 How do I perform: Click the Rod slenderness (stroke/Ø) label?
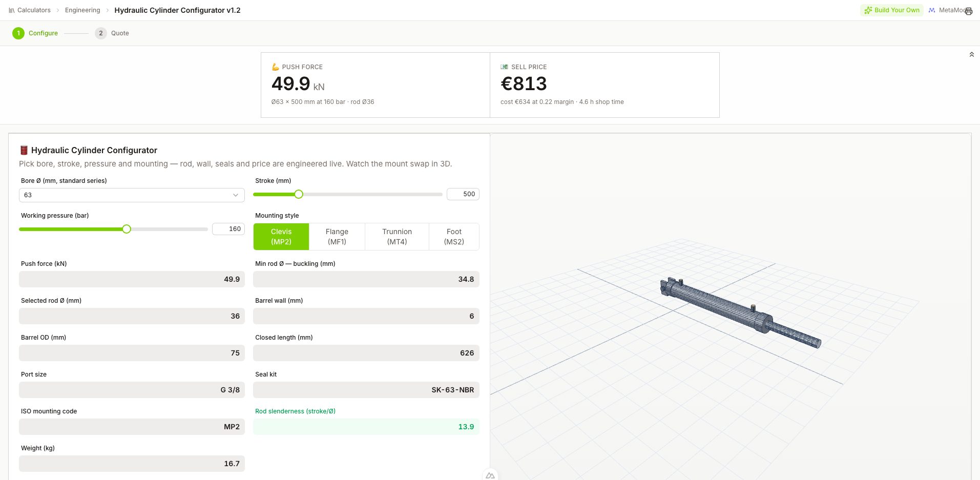coord(295,411)
